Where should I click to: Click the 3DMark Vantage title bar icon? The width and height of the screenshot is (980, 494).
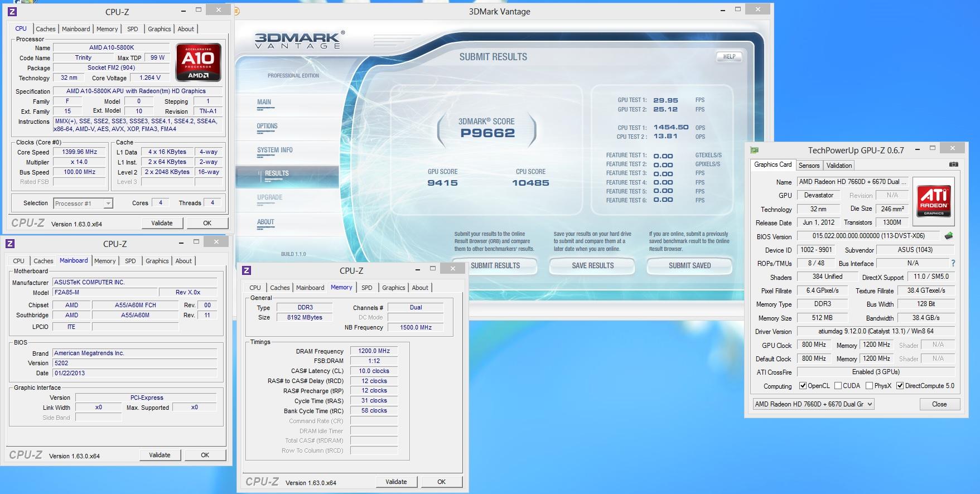point(236,11)
